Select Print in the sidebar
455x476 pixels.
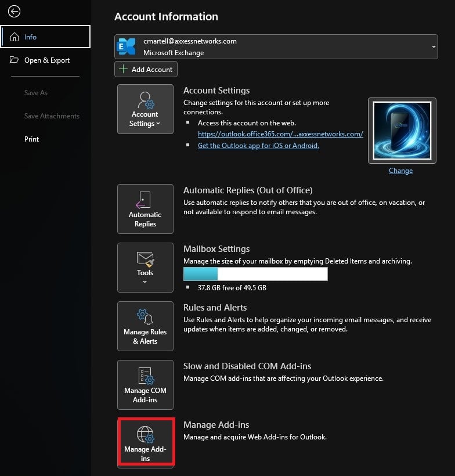point(32,139)
